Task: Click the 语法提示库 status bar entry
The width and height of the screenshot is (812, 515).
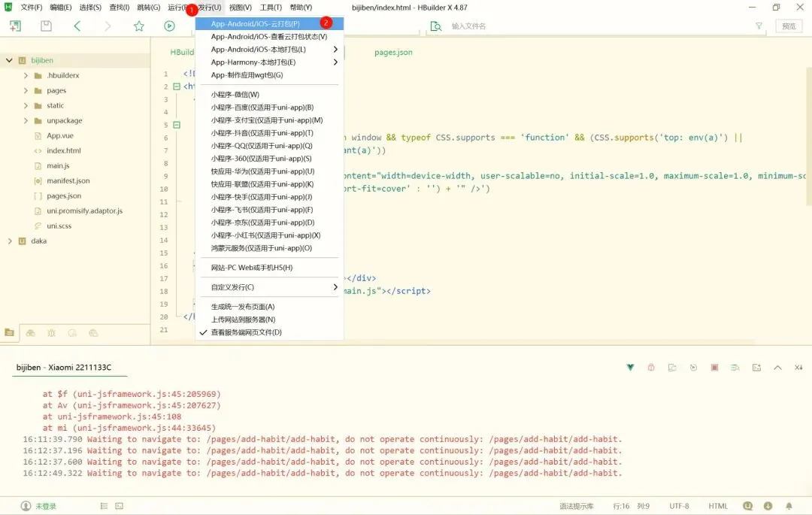Action: click(x=577, y=506)
